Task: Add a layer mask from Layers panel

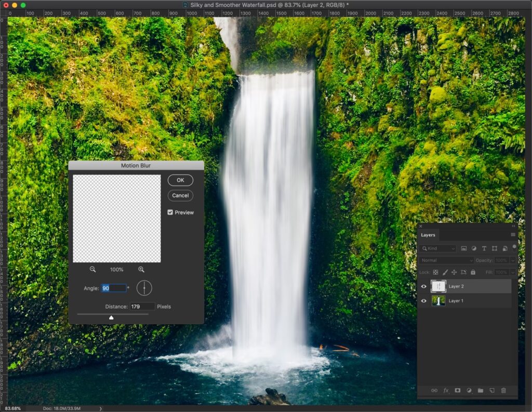Action: pyautogui.click(x=458, y=390)
